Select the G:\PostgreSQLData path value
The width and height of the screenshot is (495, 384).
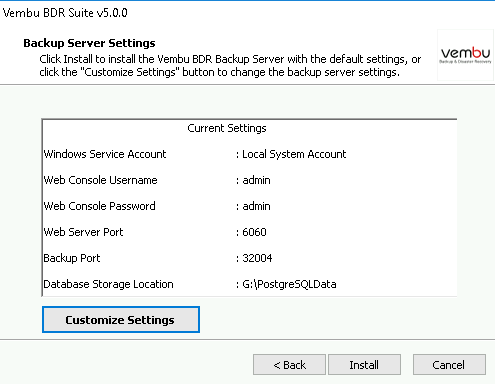[x=289, y=284]
